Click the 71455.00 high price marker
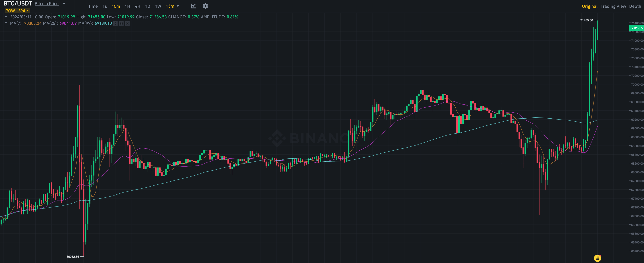This screenshot has height=263, width=644. click(586, 20)
